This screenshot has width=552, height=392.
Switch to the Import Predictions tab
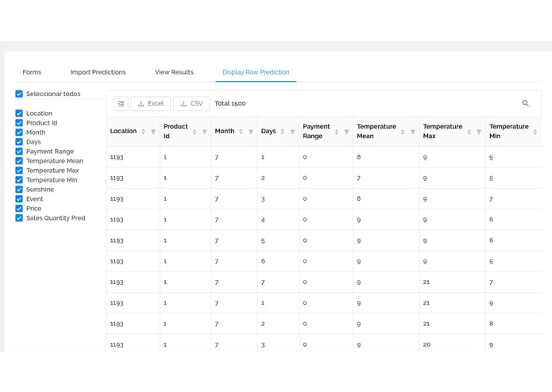98,72
